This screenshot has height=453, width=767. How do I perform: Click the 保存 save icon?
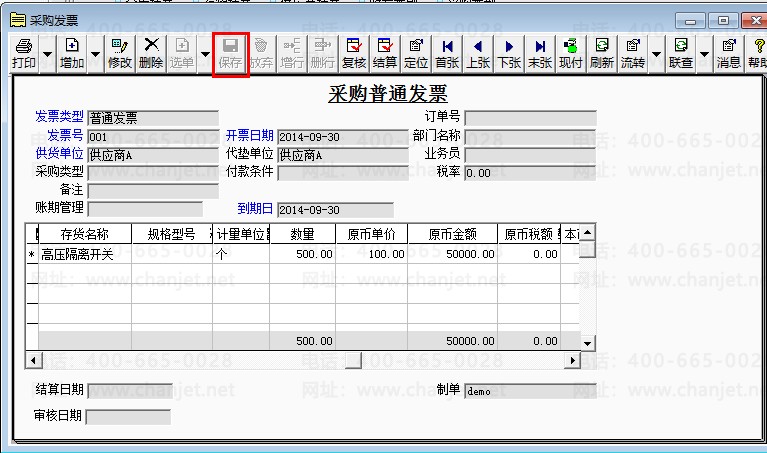coord(230,53)
